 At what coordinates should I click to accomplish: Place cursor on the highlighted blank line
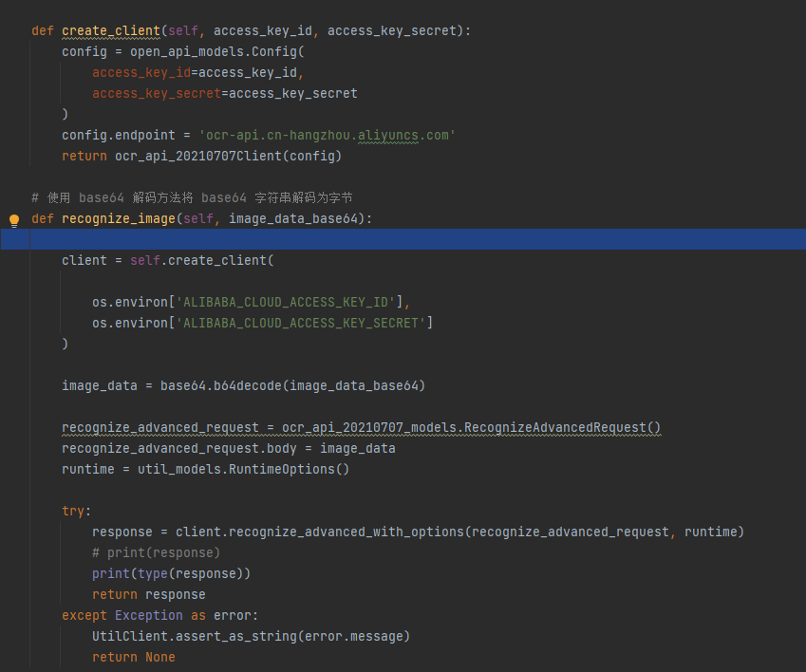tap(403, 239)
